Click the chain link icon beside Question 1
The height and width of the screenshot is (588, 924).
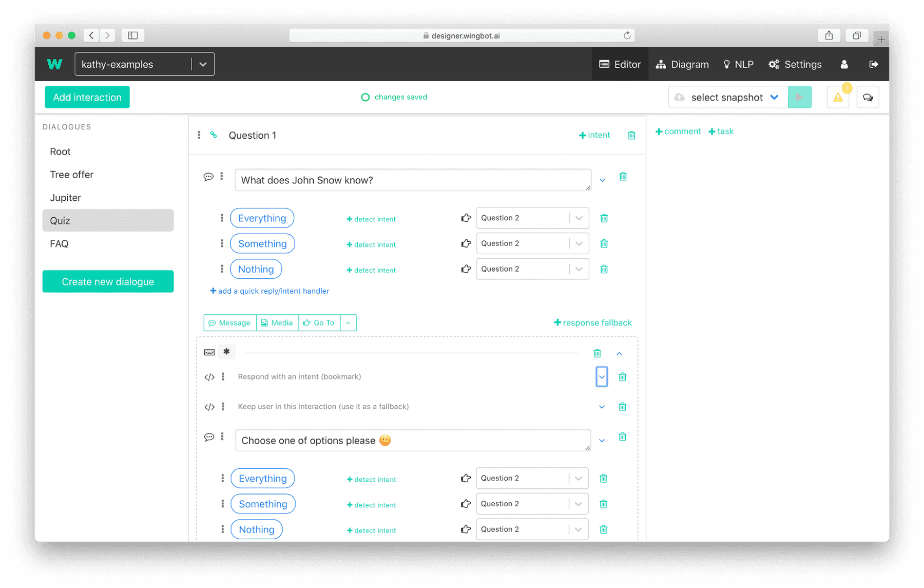(214, 135)
